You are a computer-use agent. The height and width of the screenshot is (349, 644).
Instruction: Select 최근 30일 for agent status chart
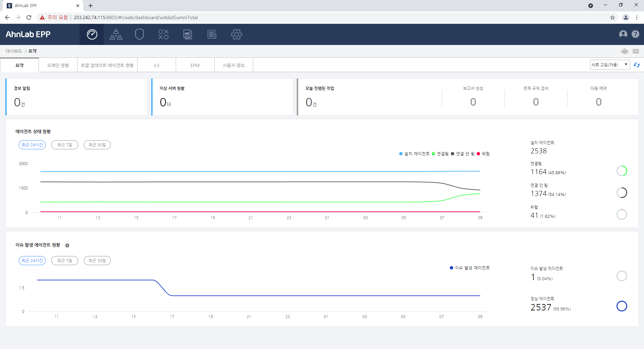(x=97, y=145)
